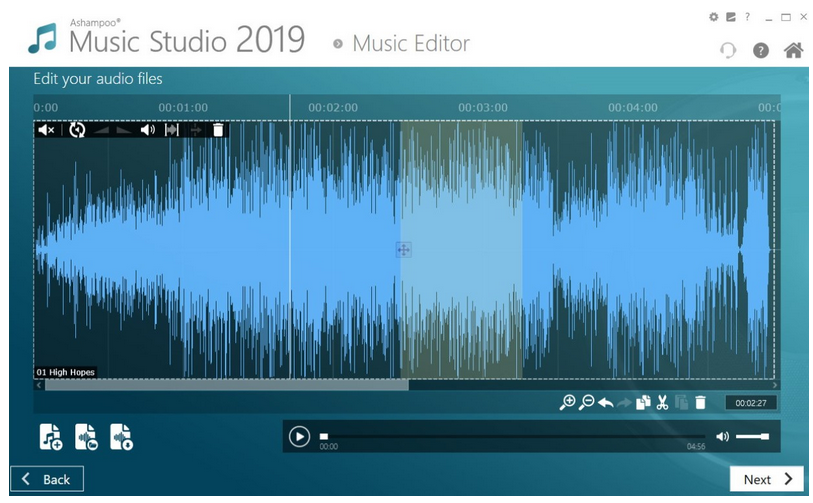813x503 pixels.
Task: Open support headset icon
Action: [x=728, y=50]
